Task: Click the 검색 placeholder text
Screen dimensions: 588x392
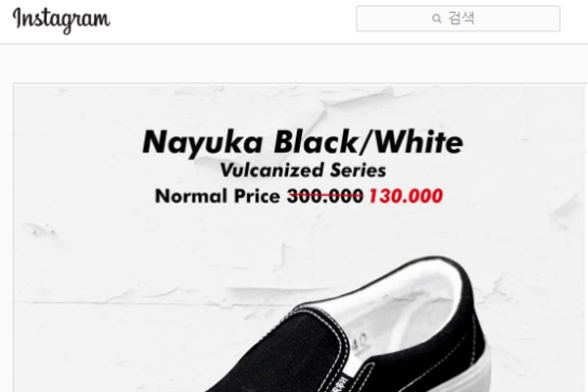Action: click(462, 18)
